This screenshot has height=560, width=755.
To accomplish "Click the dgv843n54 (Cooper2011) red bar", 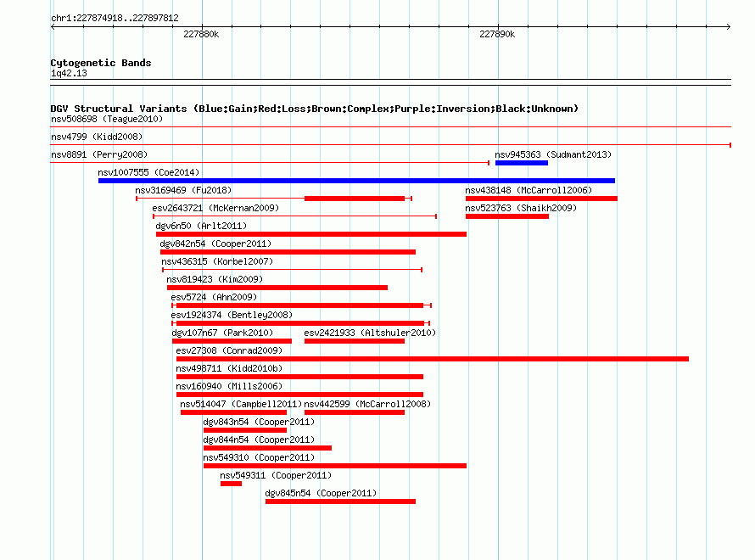I will click(x=245, y=430).
